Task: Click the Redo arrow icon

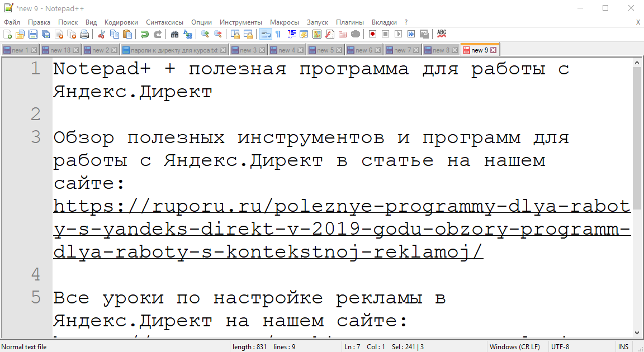Action: (157, 34)
